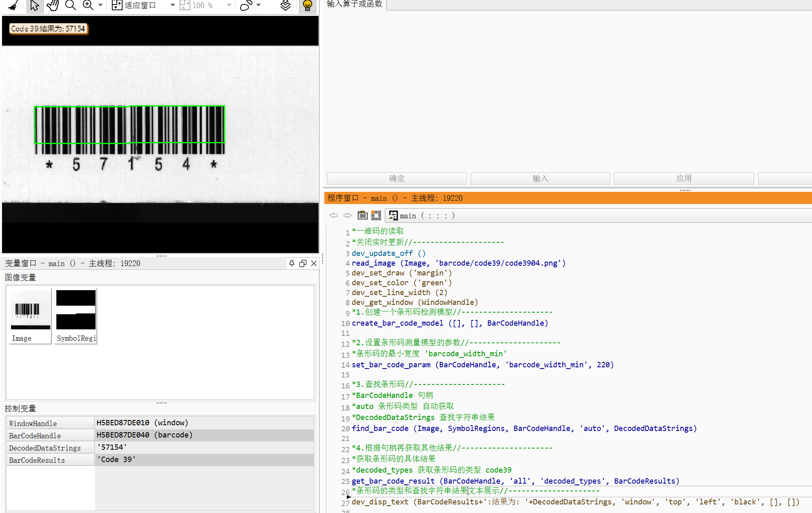Click the back arrow in program window
This screenshot has height=513, width=812.
point(334,215)
